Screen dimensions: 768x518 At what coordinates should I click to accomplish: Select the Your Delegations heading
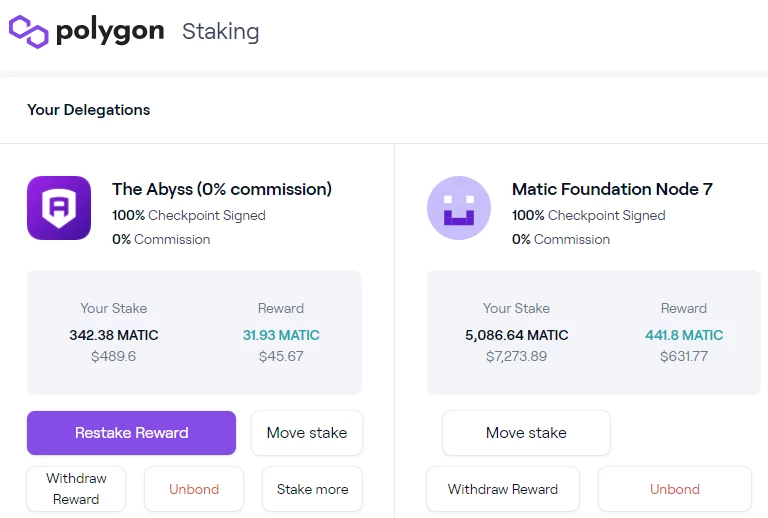[x=89, y=110]
